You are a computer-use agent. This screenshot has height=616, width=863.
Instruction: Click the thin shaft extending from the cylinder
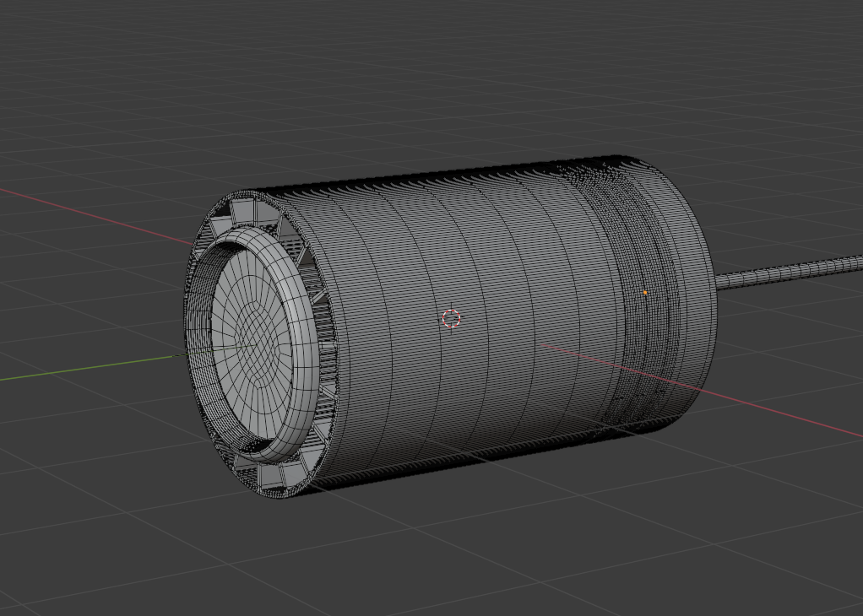point(789,273)
